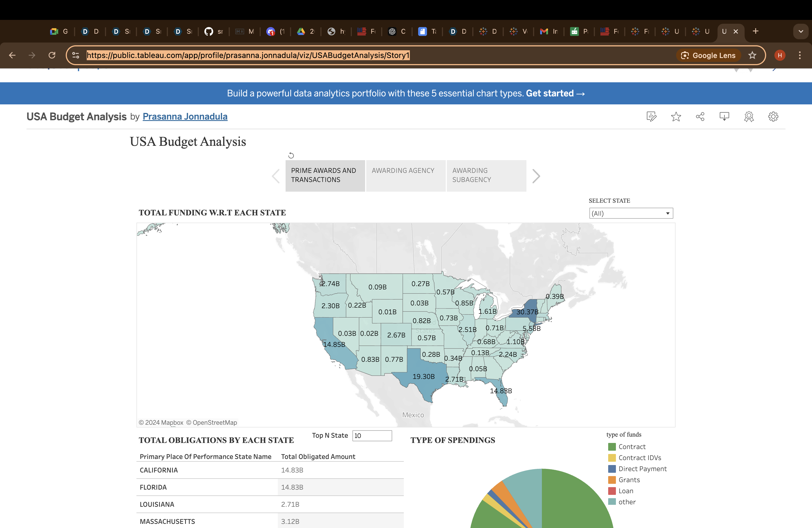812x528 pixels.
Task: Click Google Lens button in address bar
Action: pos(708,55)
